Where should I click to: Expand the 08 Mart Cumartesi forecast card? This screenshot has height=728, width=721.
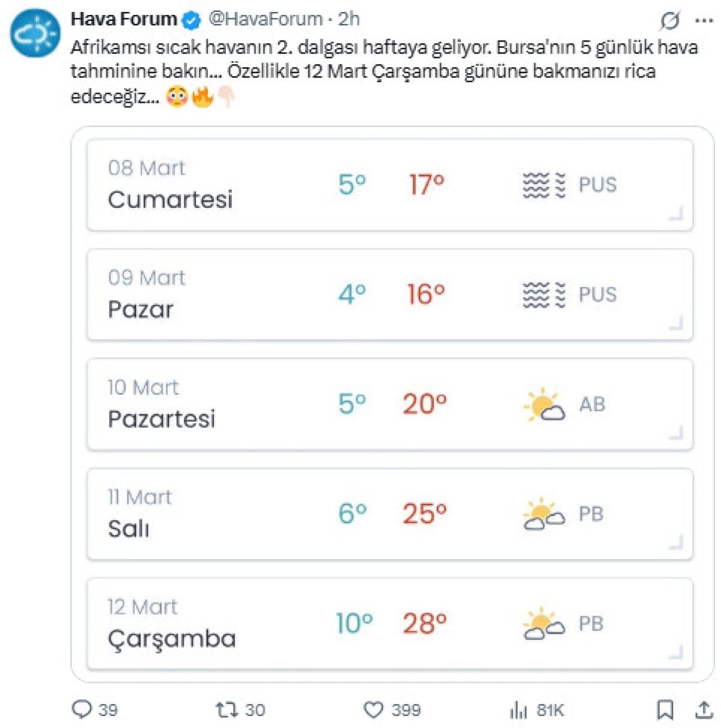(676, 214)
